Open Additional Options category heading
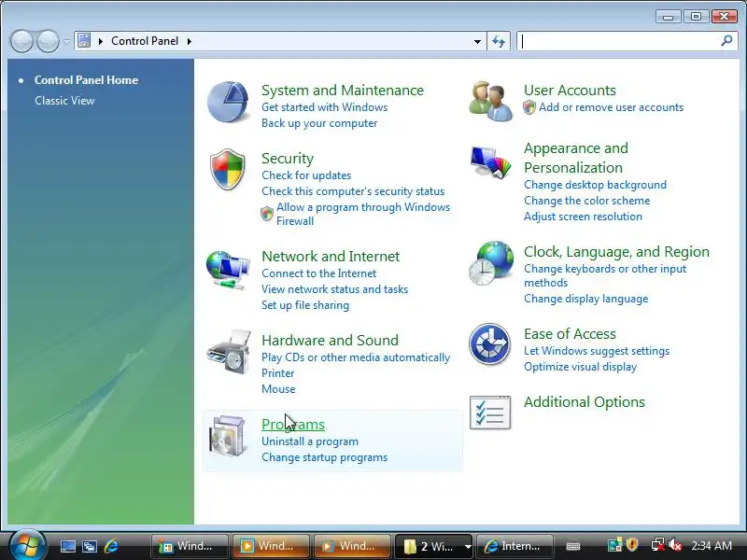 (585, 402)
